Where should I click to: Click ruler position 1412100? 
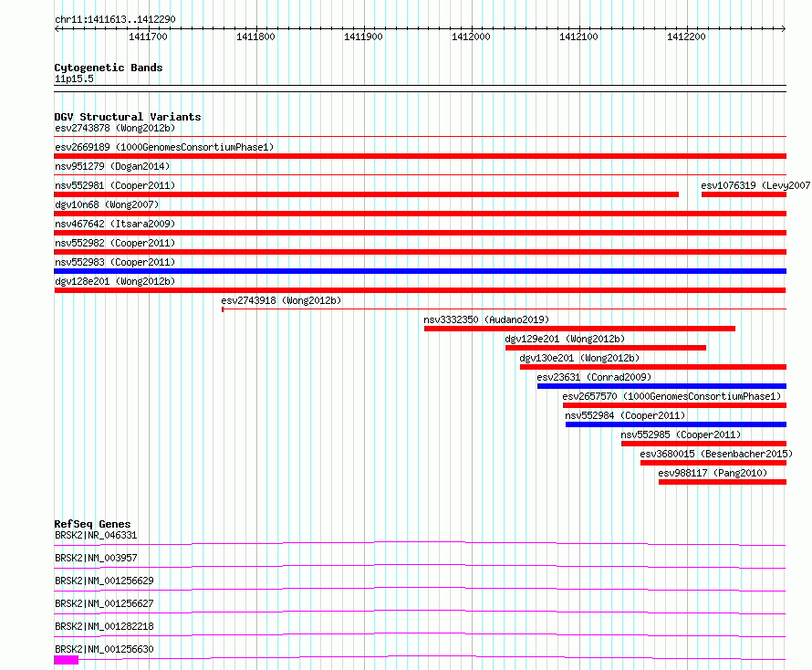(579, 37)
